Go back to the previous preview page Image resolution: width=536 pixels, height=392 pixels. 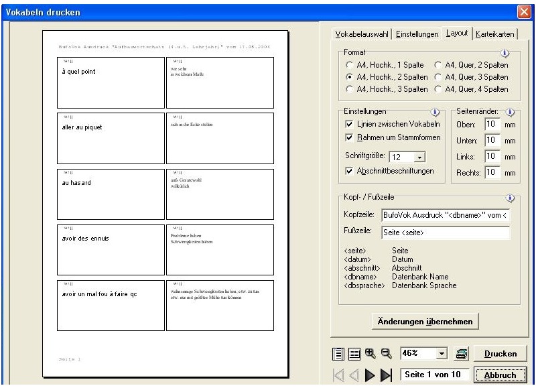pyautogui.click(x=354, y=375)
